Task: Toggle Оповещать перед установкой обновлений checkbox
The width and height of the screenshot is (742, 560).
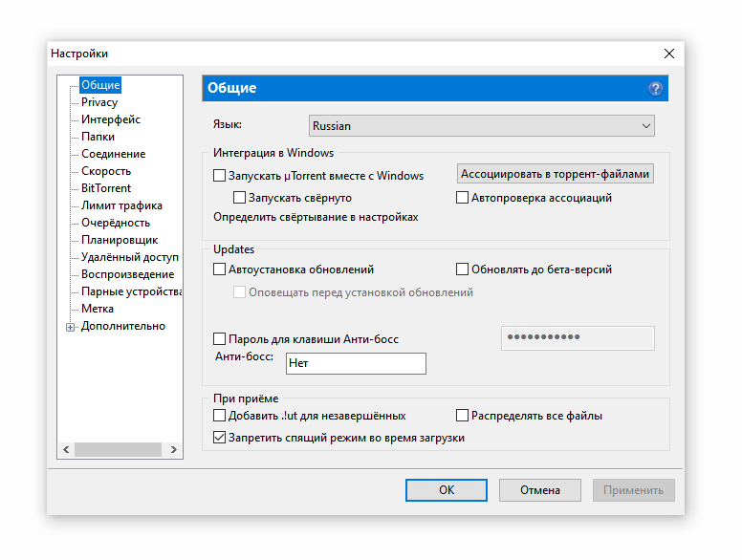Action: [x=239, y=291]
